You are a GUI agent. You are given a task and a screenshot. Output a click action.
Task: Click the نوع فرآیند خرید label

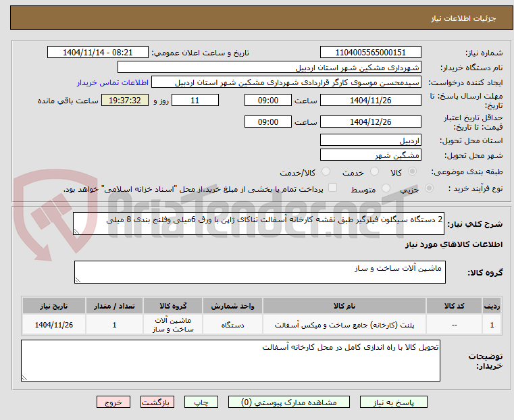click(x=476, y=188)
